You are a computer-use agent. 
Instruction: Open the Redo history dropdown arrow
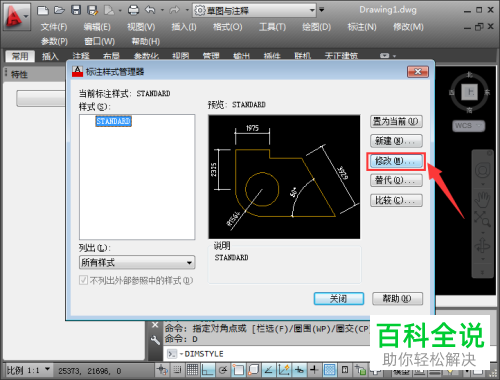(x=187, y=10)
